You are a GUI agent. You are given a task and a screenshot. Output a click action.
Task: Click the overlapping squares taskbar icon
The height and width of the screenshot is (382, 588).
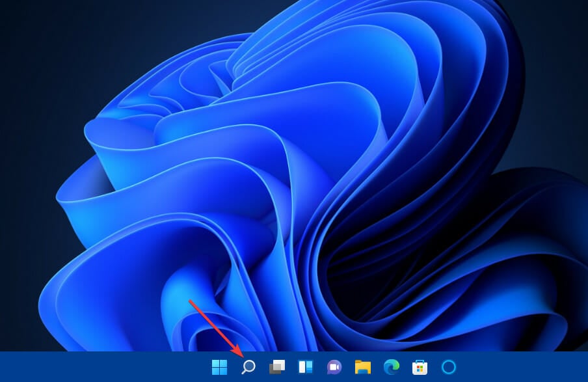point(277,367)
